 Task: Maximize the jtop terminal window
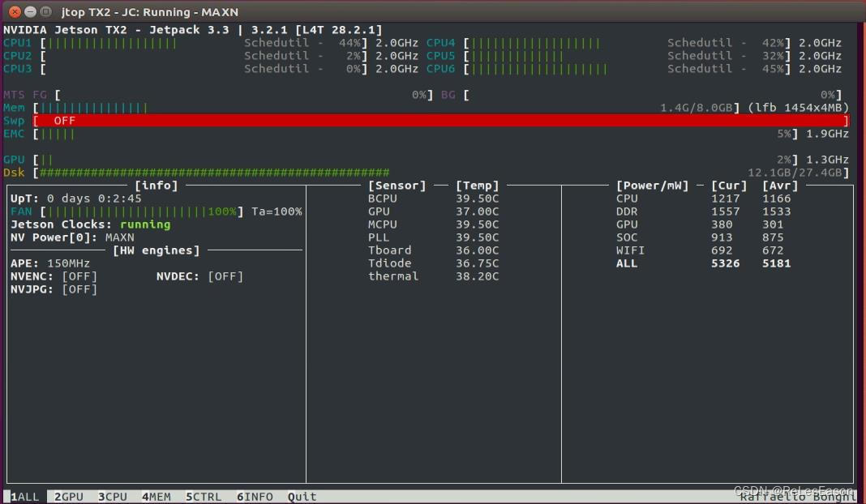pos(46,11)
